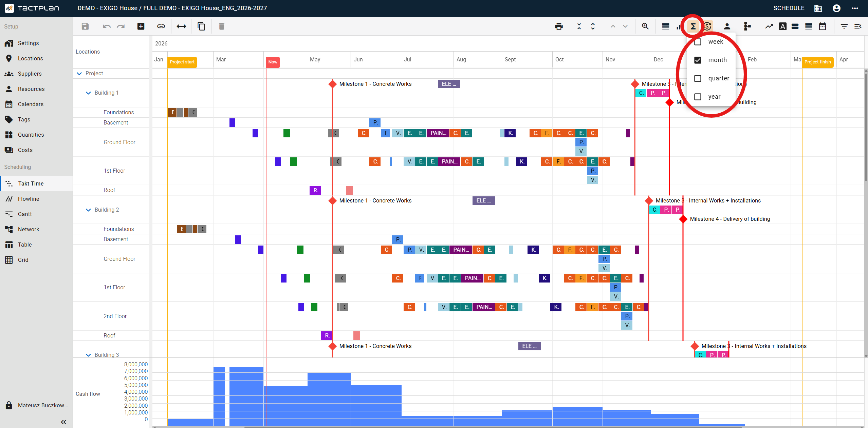Open Costs in sidebar
The image size is (868, 428).
click(x=36, y=150)
